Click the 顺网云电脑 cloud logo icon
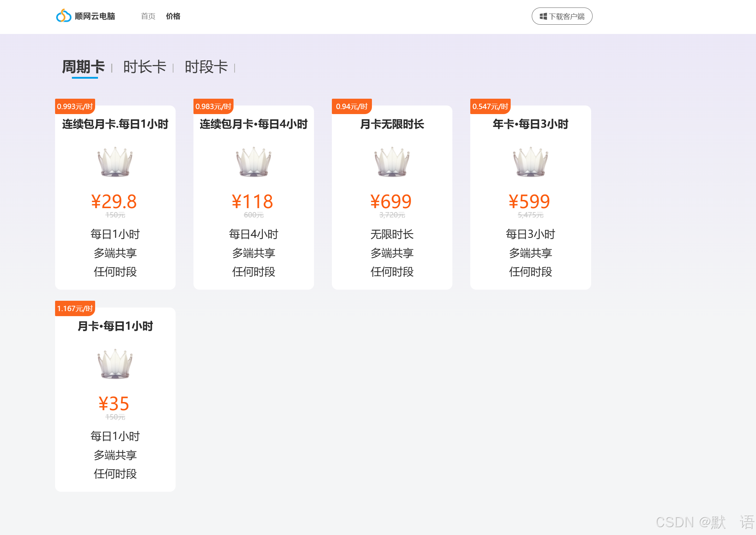The width and height of the screenshot is (756, 535). [x=64, y=16]
